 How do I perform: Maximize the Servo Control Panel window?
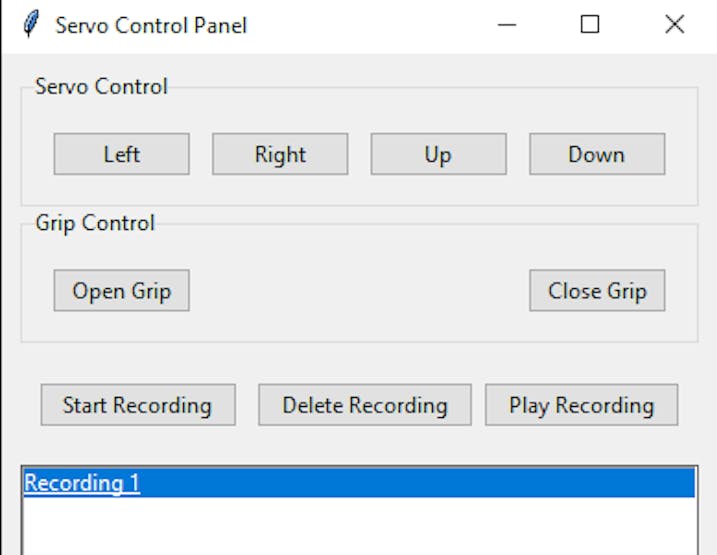[x=590, y=25]
